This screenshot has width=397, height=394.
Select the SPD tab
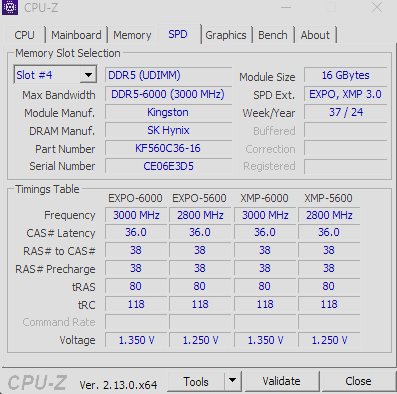click(178, 34)
